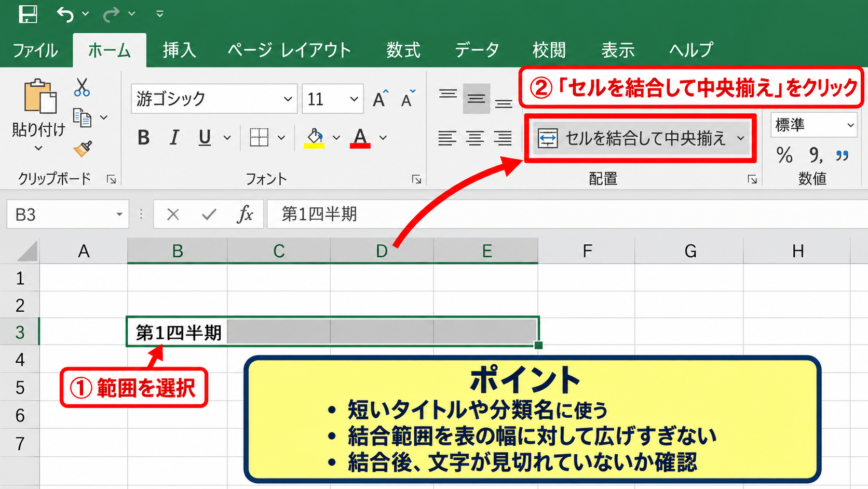Open the font size 11 dropdown

click(354, 99)
